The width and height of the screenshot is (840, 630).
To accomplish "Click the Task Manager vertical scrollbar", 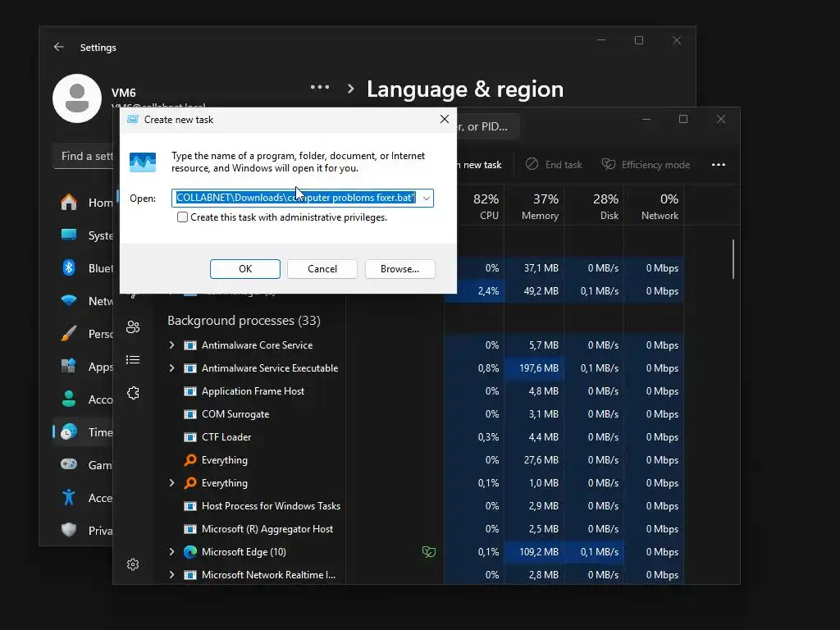I will point(733,259).
